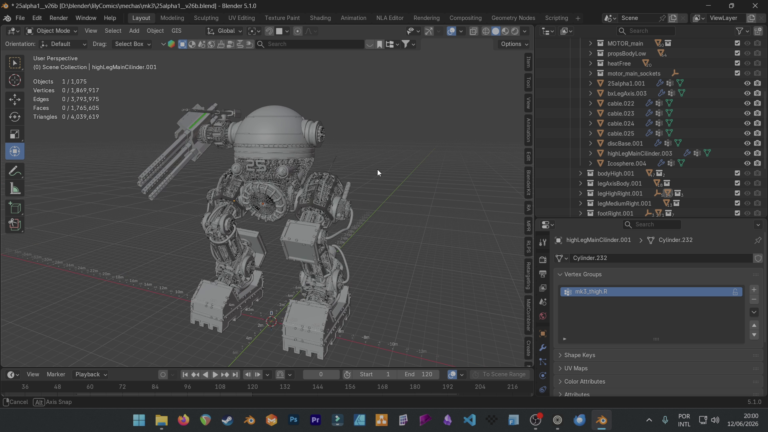
Task: Play animation in reverse
Action: coord(205,374)
